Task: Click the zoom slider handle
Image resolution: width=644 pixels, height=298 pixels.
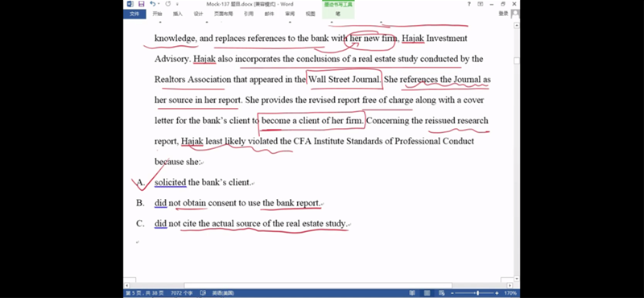Action: coord(477,293)
